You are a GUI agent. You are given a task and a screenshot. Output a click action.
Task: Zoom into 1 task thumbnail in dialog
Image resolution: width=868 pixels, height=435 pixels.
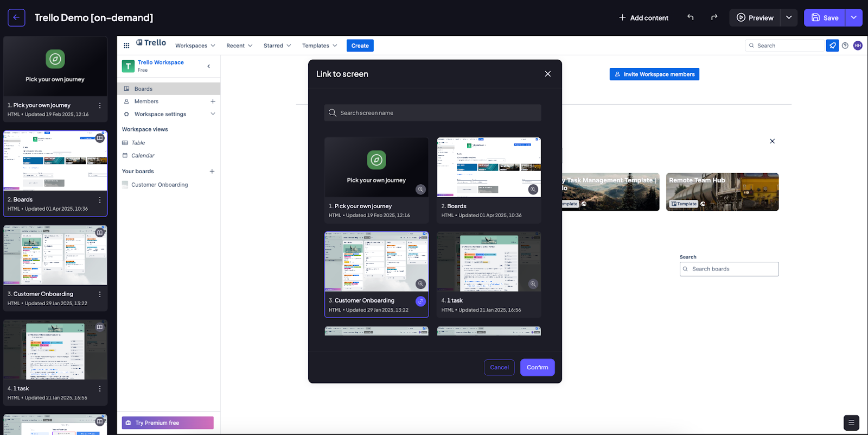533,284
